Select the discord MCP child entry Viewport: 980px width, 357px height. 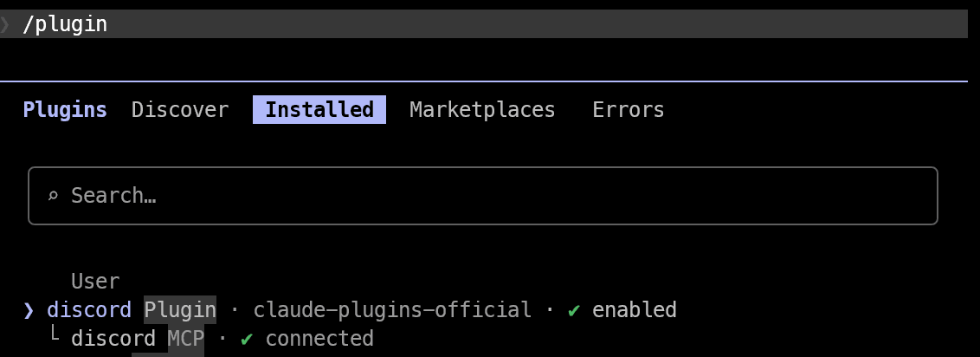[x=222, y=338]
